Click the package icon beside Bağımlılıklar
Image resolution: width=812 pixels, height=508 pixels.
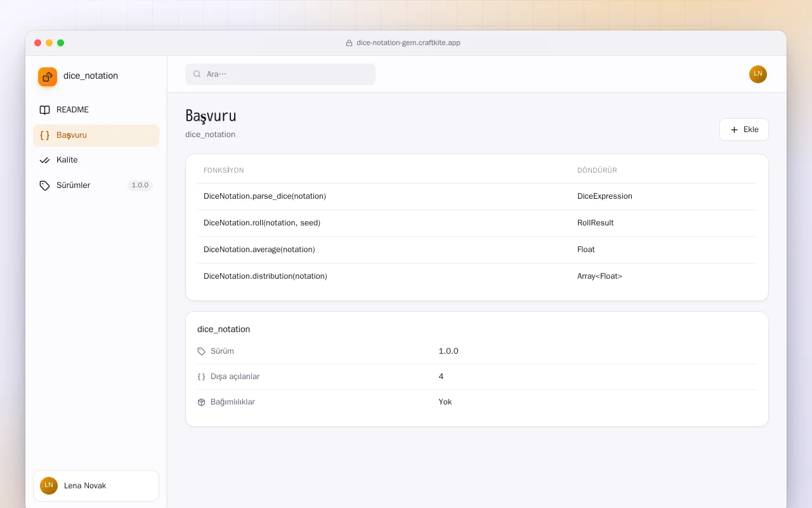click(x=202, y=402)
